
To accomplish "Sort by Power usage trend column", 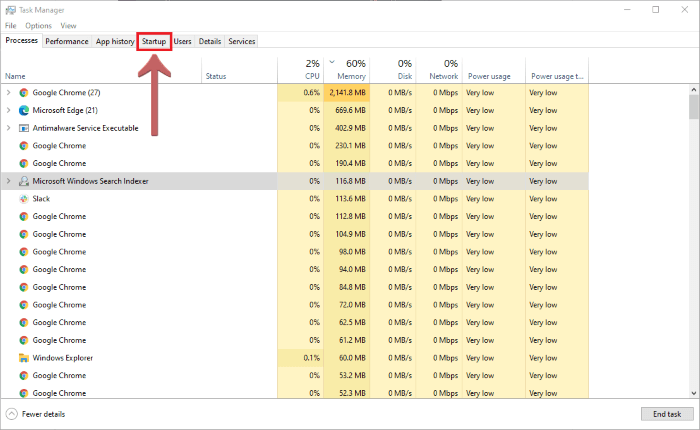I will [557, 71].
